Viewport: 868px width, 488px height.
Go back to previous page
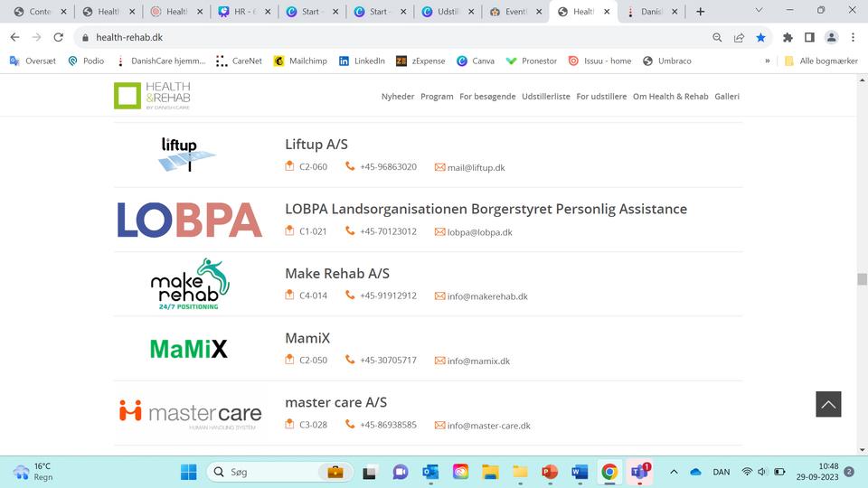pyautogui.click(x=15, y=37)
